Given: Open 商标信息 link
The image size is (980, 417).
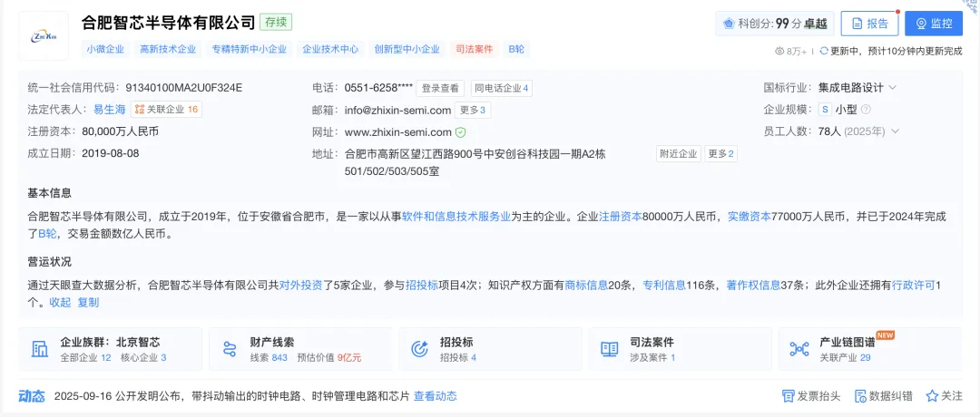Looking at the screenshot, I should pos(586,286).
